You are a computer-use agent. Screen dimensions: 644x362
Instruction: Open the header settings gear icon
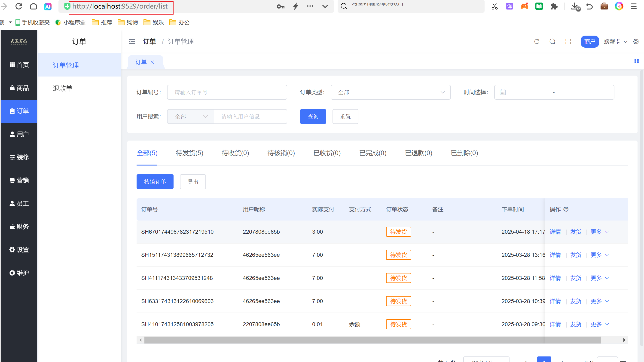point(636,42)
